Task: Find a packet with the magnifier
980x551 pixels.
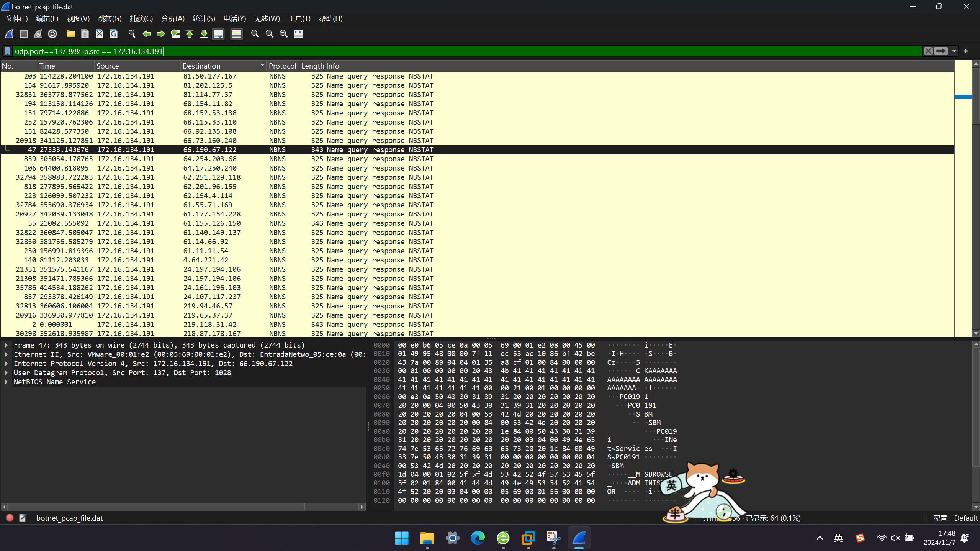Action: [x=132, y=34]
